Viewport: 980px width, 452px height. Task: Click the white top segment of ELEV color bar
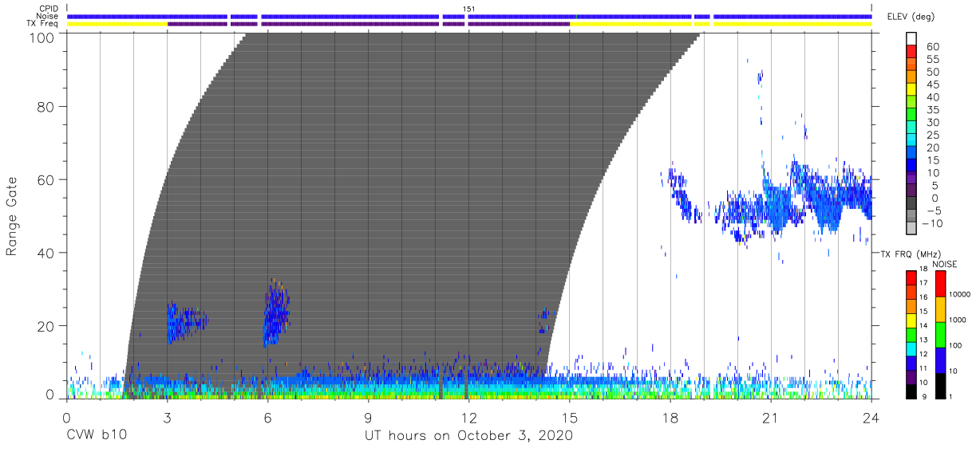click(910, 37)
